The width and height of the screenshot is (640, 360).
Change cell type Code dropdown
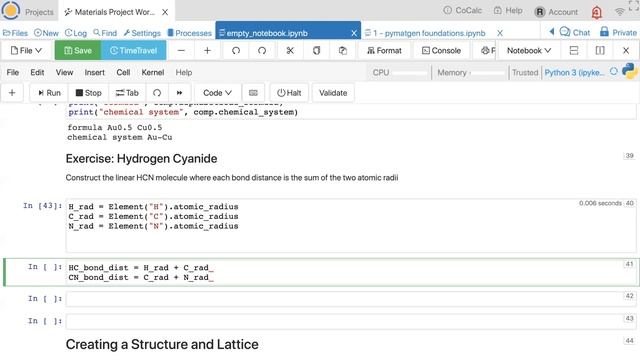point(217,93)
